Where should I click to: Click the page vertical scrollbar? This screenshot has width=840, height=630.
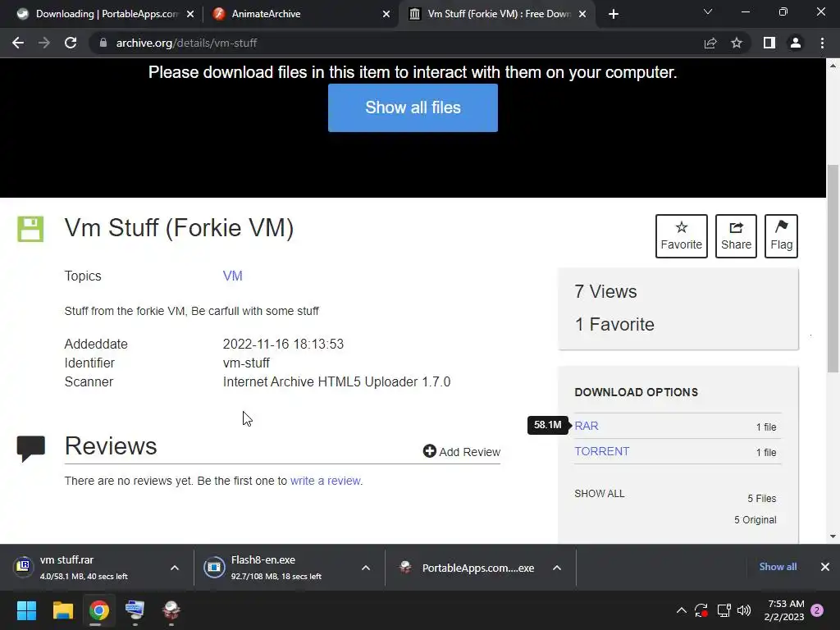[x=833, y=268]
